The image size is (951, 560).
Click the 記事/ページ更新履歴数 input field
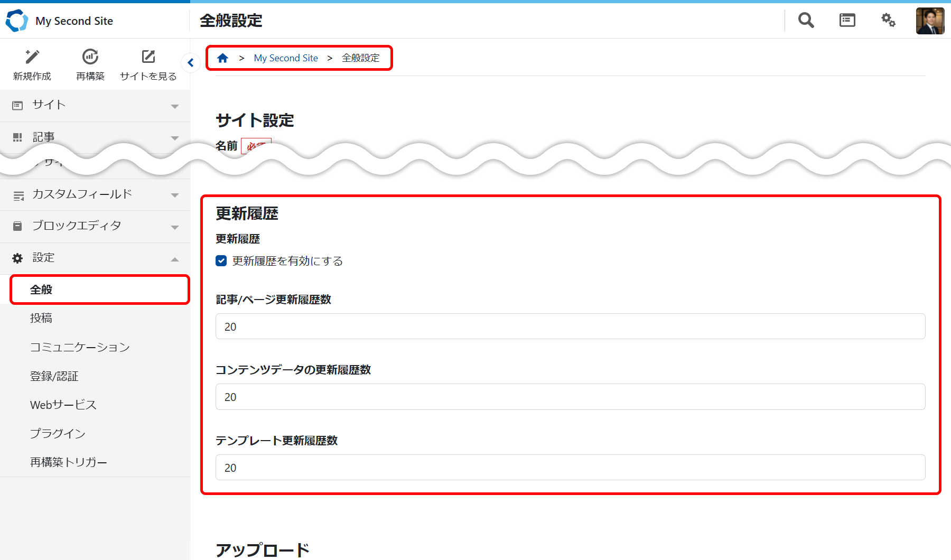pos(570,326)
